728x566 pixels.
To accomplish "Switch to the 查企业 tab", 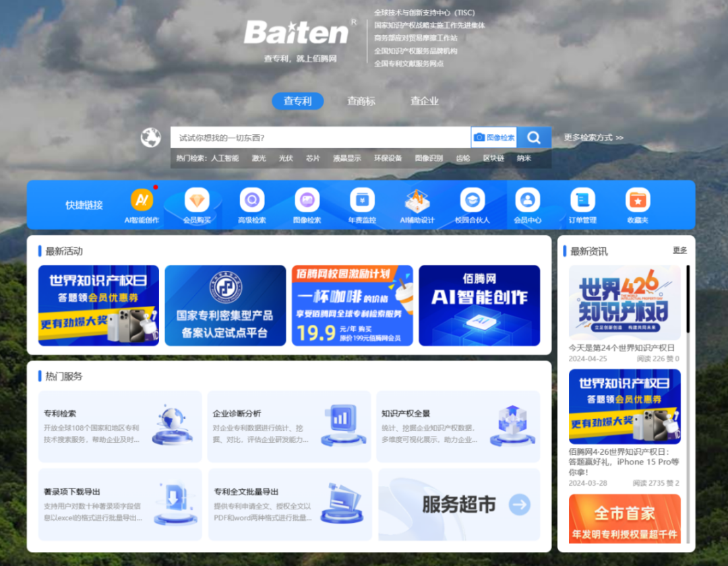I will pyautogui.click(x=425, y=100).
